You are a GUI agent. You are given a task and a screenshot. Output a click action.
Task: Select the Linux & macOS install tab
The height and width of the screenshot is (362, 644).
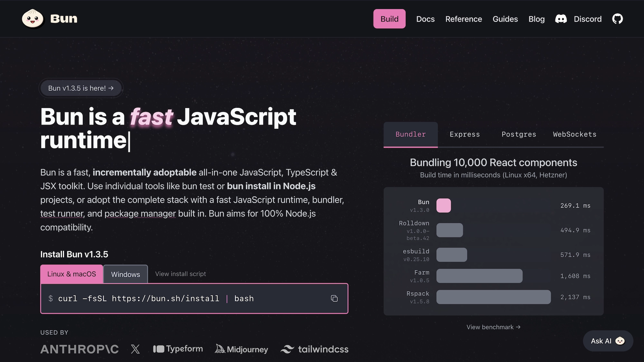(x=71, y=274)
